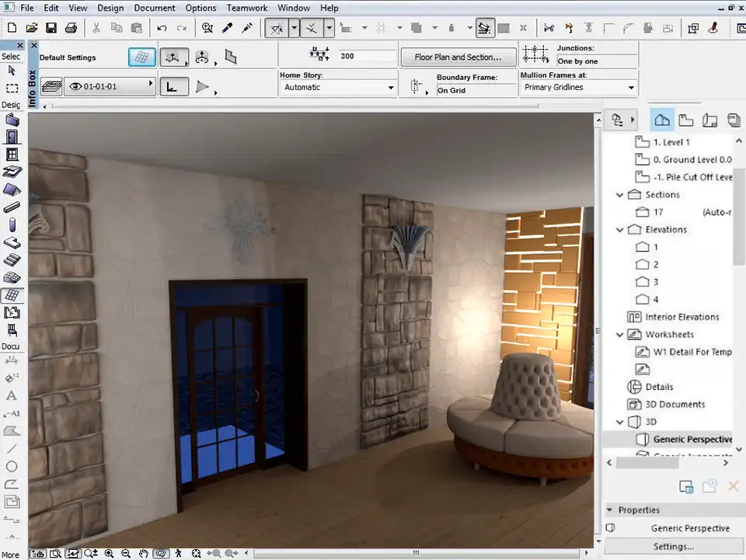Click the 300 value input field
The height and width of the screenshot is (560, 746).
coord(367,56)
